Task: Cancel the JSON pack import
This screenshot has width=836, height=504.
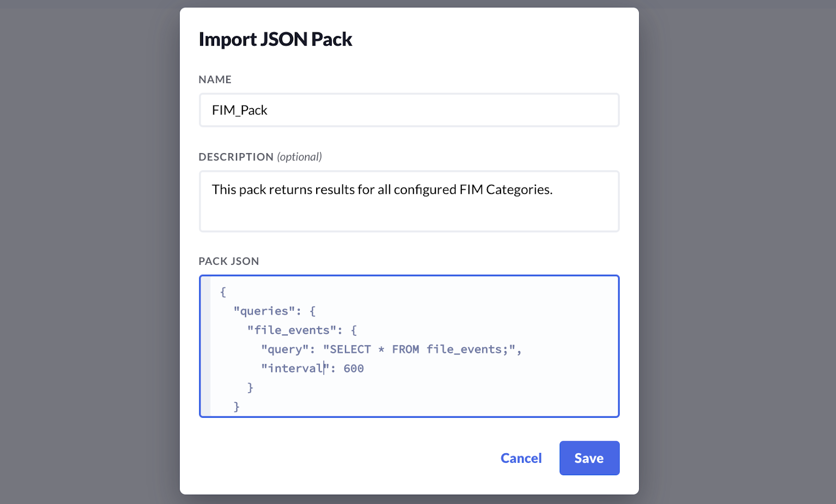Action: pos(521,458)
